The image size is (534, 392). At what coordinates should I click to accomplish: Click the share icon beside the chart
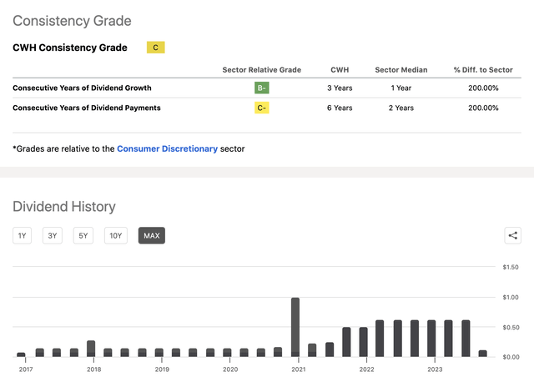pyautogui.click(x=512, y=235)
